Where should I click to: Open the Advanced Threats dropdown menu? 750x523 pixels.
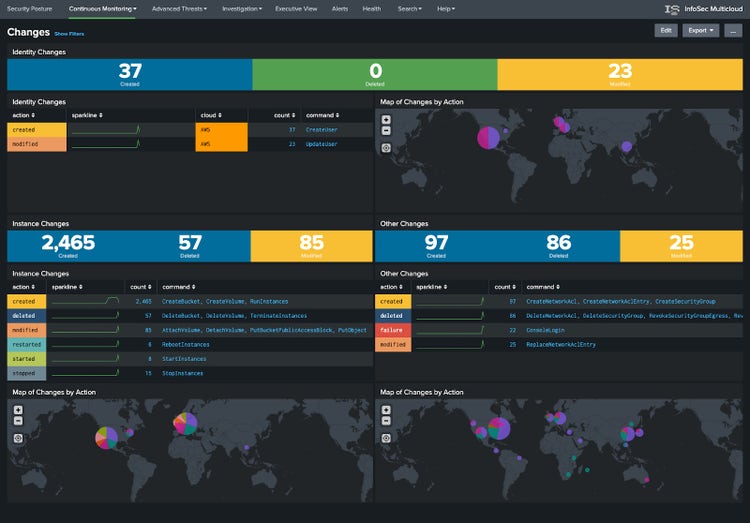click(x=179, y=8)
